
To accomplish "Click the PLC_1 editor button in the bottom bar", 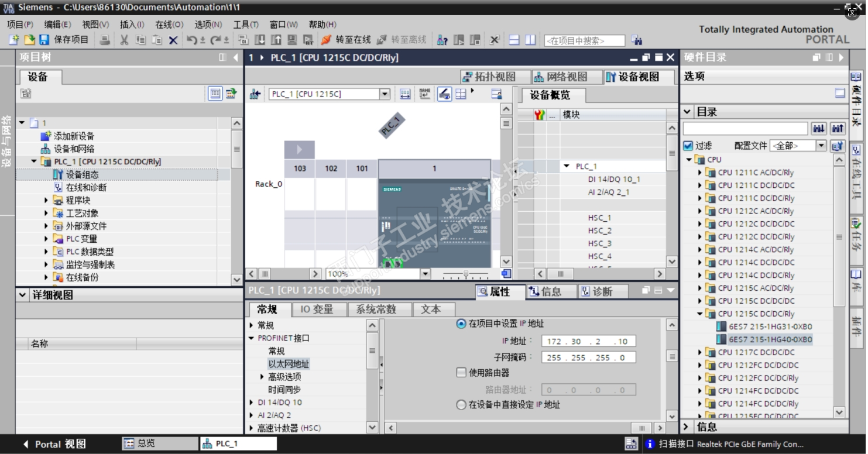I will [238, 443].
